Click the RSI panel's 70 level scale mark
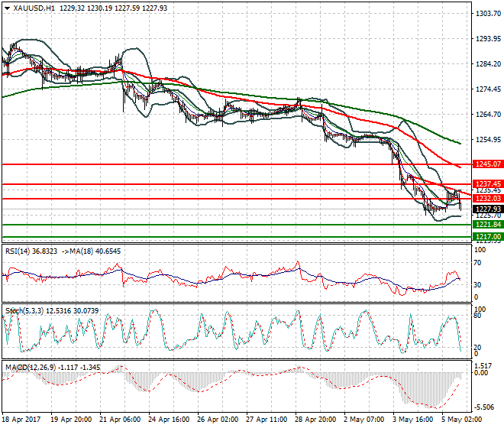This screenshot has height=428, width=504. pyautogui.click(x=480, y=264)
